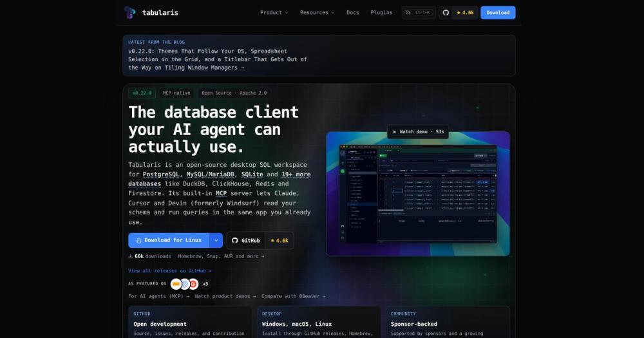The image size is (644, 338).
Task: Click the third red featured-on logo
Action: click(x=193, y=284)
